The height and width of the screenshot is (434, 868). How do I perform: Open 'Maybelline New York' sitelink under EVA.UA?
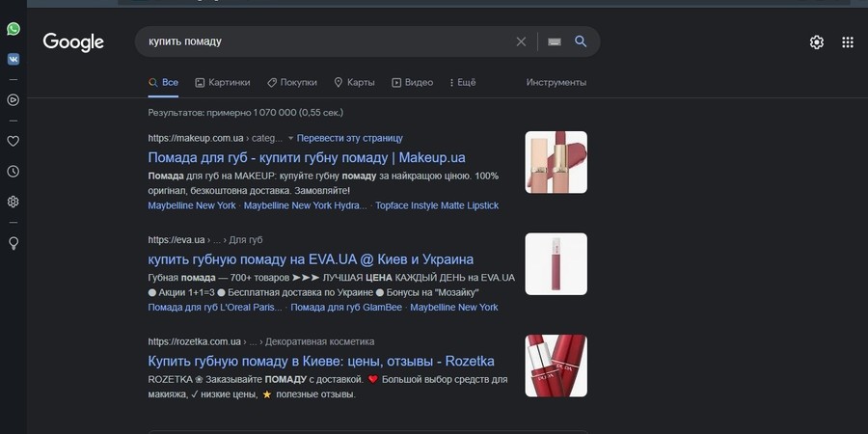tap(454, 308)
